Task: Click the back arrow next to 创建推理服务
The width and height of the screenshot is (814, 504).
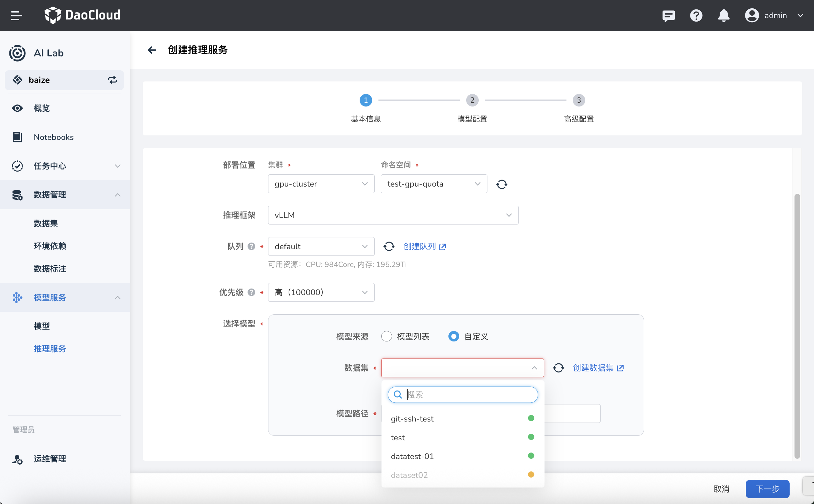Action: coord(152,50)
